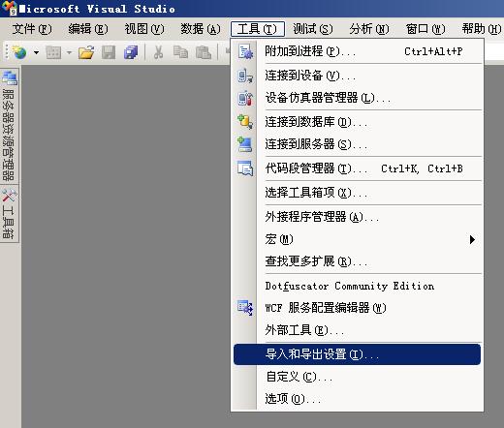Select 导入和导出设置(I)... highlighted item
The height and width of the screenshot is (428, 504).
pos(357,354)
